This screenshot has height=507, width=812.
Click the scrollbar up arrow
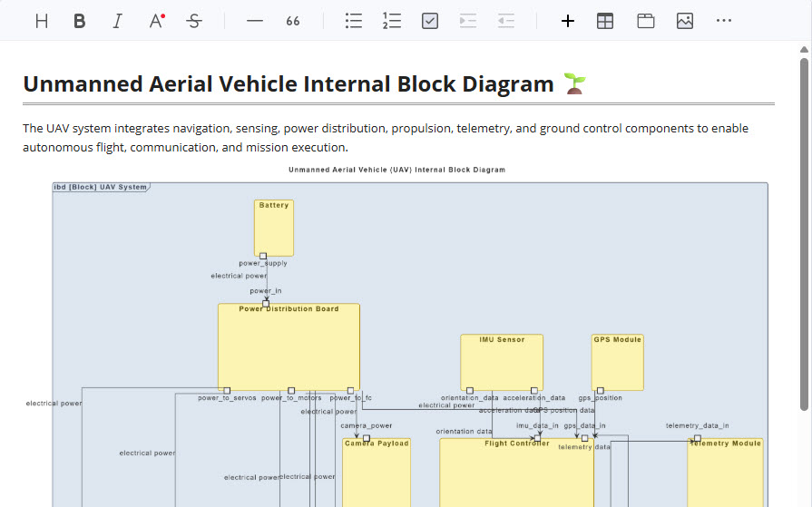804,50
